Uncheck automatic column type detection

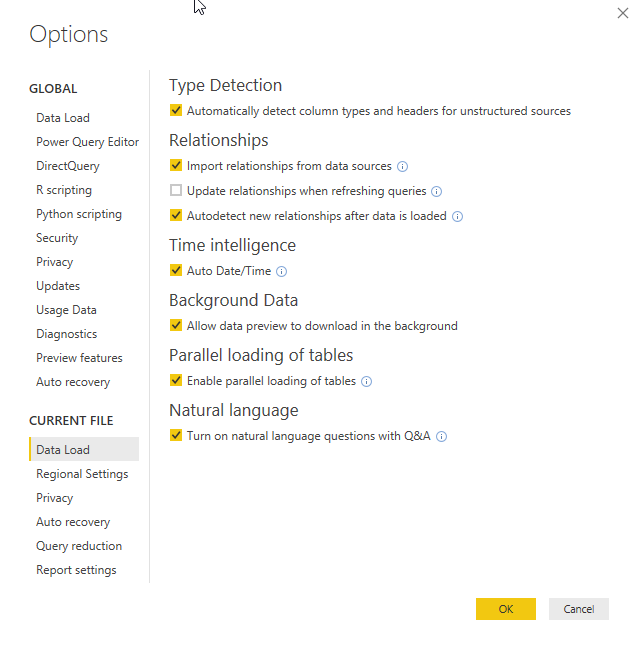176,111
